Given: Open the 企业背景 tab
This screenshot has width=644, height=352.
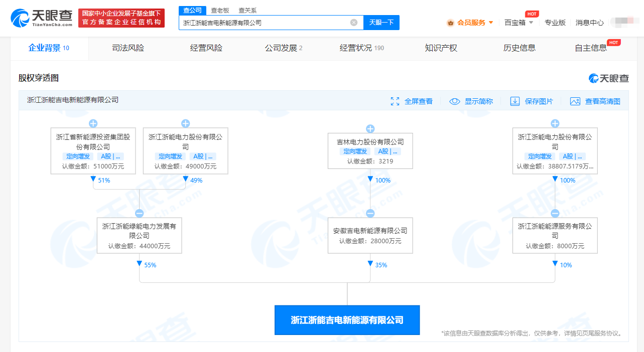Looking at the screenshot, I should [49, 48].
